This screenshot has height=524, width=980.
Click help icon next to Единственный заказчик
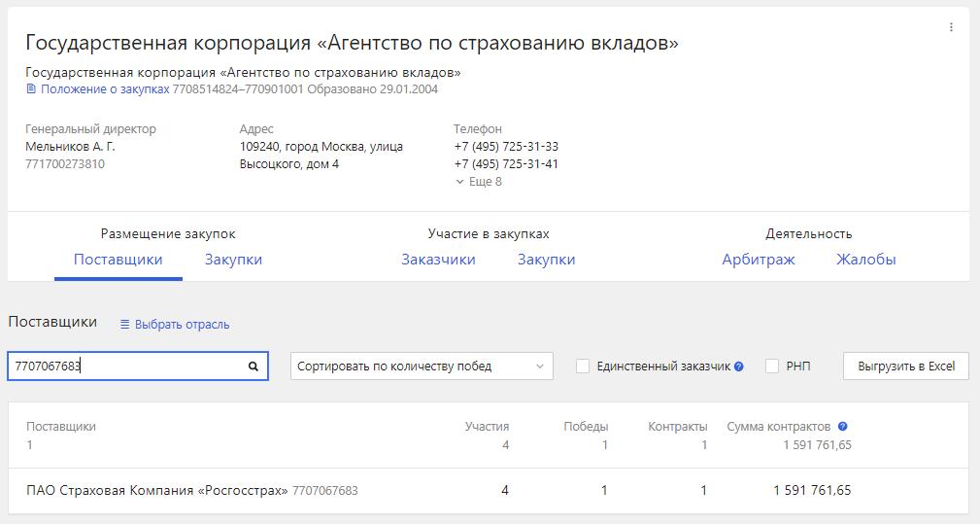point(739,367)
